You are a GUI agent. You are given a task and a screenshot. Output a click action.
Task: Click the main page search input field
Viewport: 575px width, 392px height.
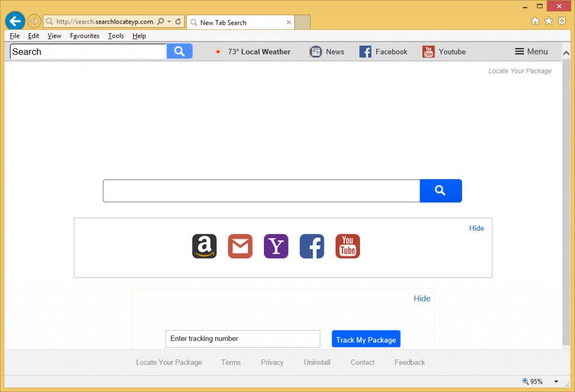262,191
